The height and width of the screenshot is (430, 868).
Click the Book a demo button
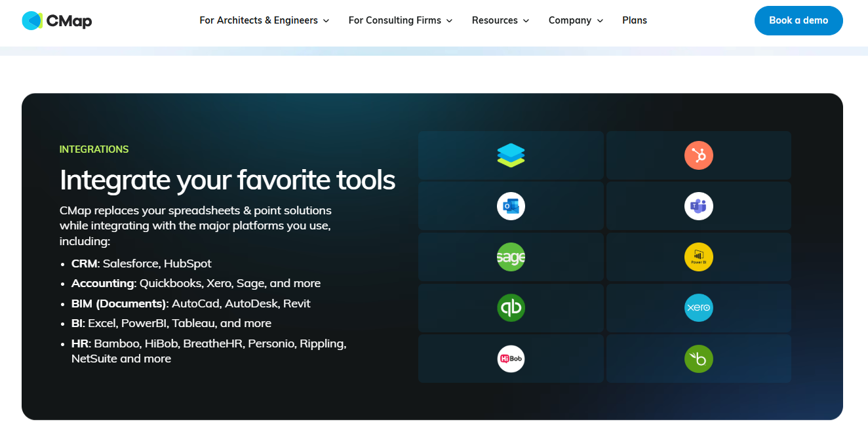[x=799, y=20]
